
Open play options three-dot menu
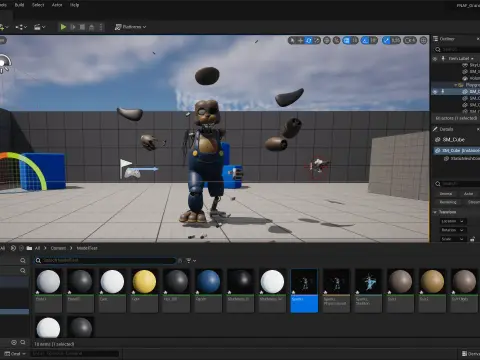click(x=101, y=27)
